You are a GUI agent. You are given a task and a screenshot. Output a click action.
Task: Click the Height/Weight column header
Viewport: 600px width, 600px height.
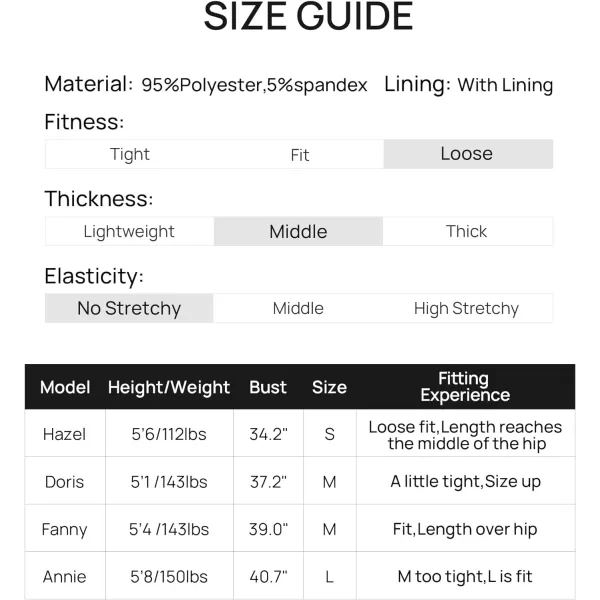pyautogui.click(x=169, y=387)
